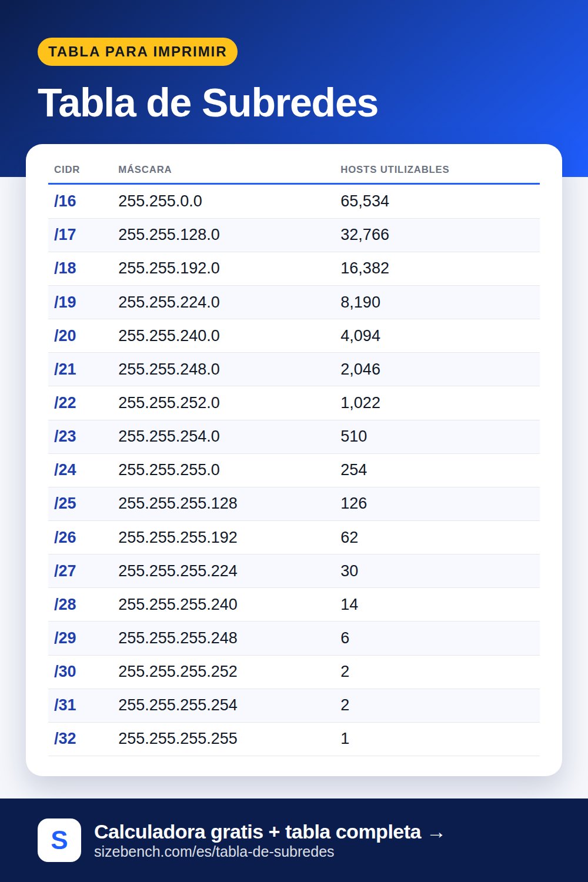Click the mask 255.255.255.252
This screenshot has width=588, height=882.
click(x=178, y=671)
